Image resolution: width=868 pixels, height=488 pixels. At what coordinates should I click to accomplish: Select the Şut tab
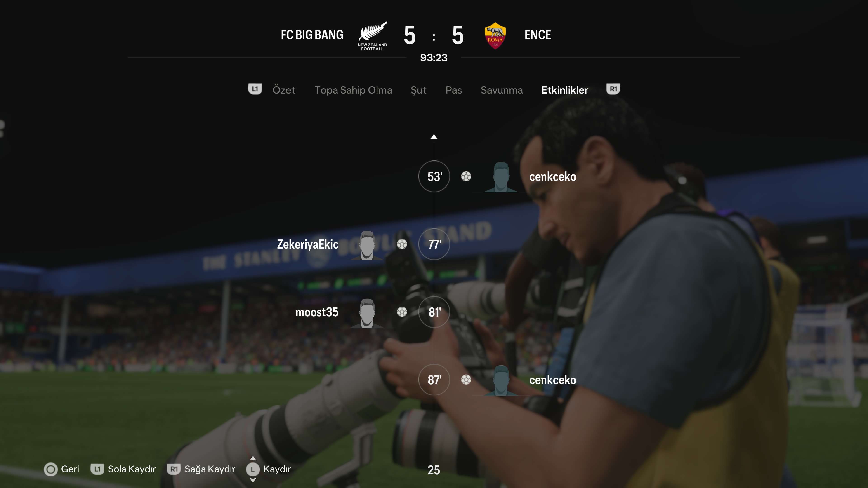click(x=418, y=90)
